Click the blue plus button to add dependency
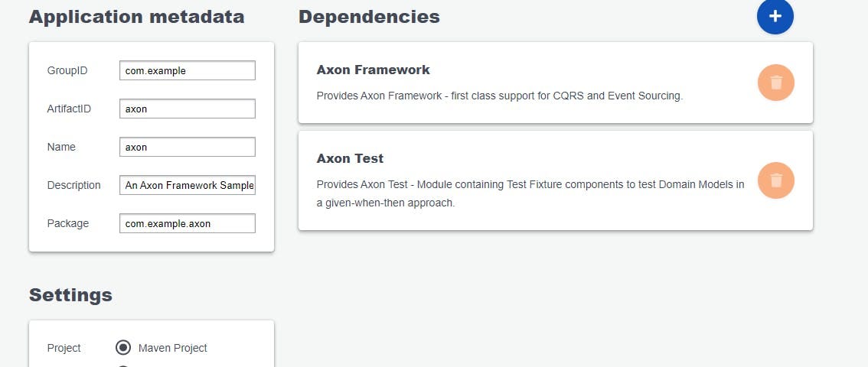Screen dimensions: 868x367 click(x=775, y=16)
